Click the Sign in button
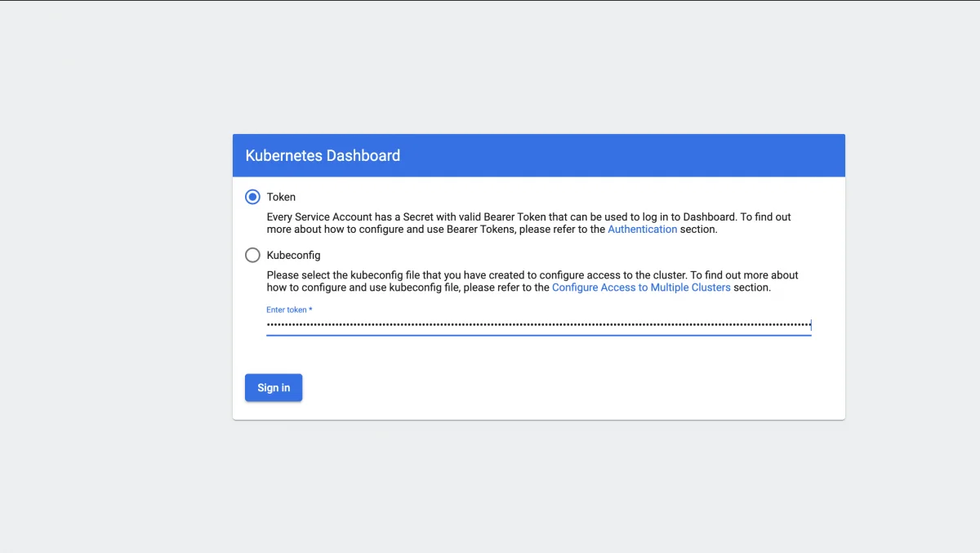The image size is (980, 553). coord(274,388)
